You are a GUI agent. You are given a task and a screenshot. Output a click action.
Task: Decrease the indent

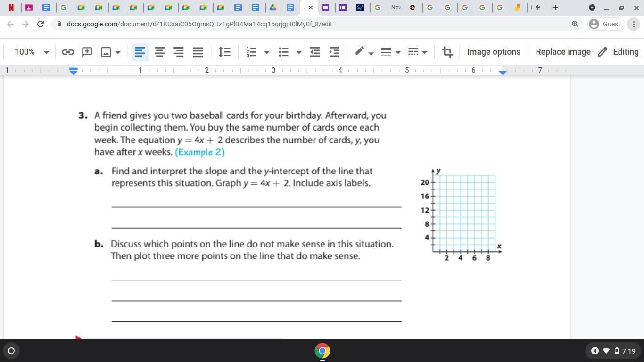(x=314, y=52)
